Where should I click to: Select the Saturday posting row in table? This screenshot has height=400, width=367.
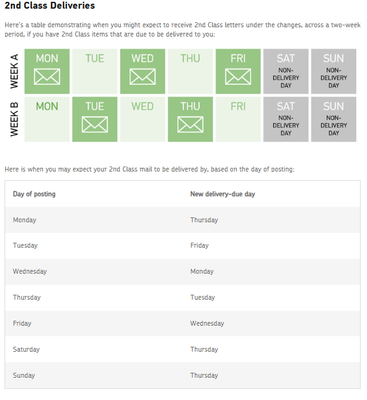(x=182, y=349)
